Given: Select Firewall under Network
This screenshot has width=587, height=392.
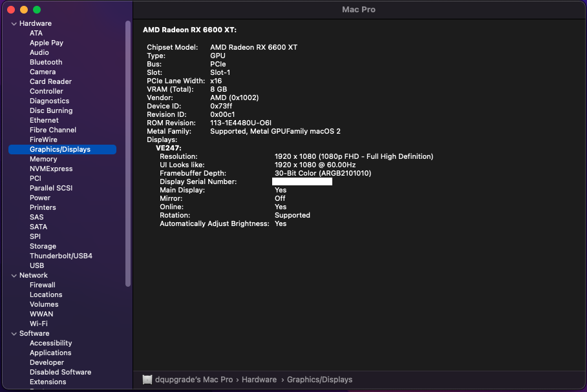Looking at the screenshot, I should (42, 285).
